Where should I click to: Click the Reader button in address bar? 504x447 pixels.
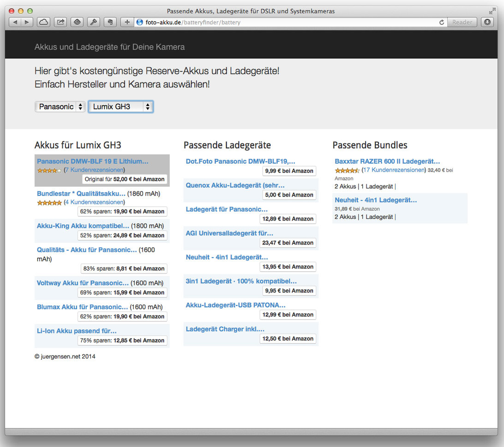462,22
